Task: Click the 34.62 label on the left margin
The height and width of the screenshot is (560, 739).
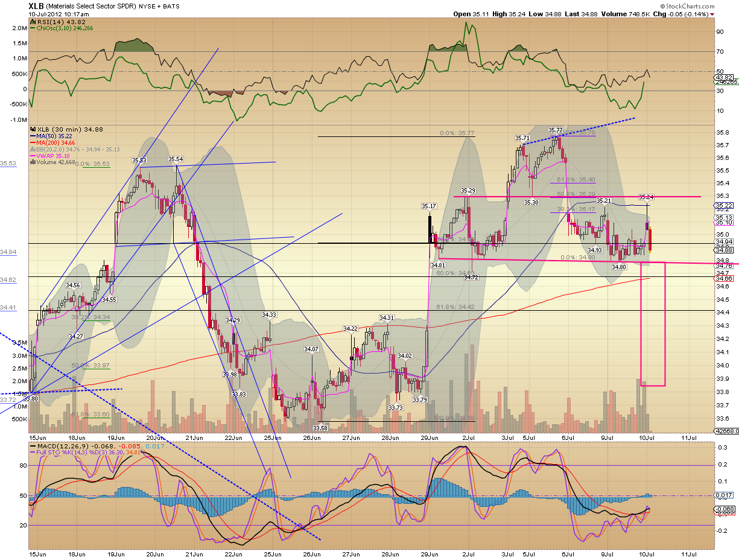Action: point(7,280)
